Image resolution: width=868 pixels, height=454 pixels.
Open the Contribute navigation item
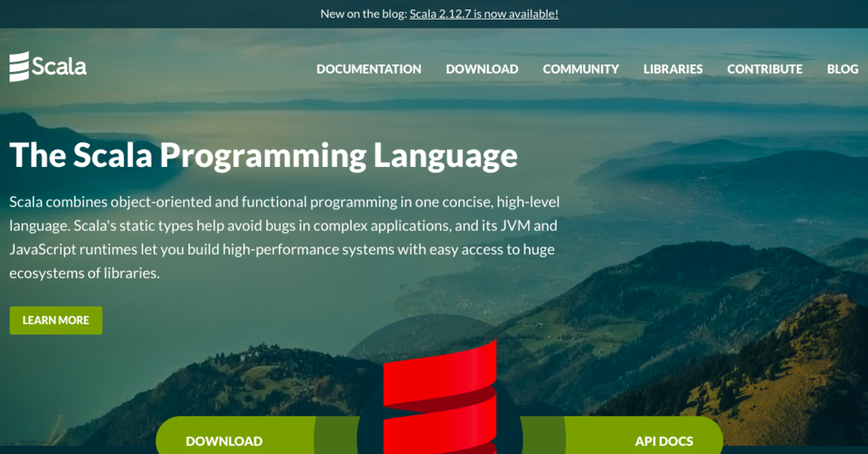coord(765,69)
